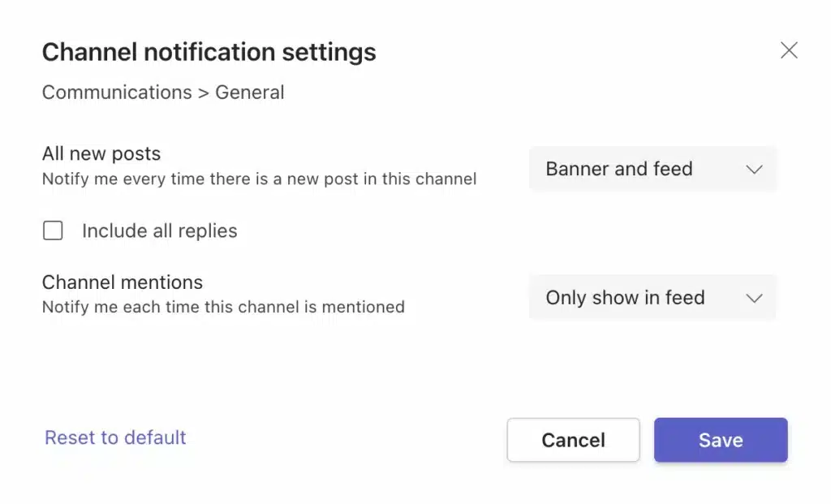The width and height of the screenshot is (831, 504).
Task: Close the Channel notification settings dialog
Action: coord(789,51)
